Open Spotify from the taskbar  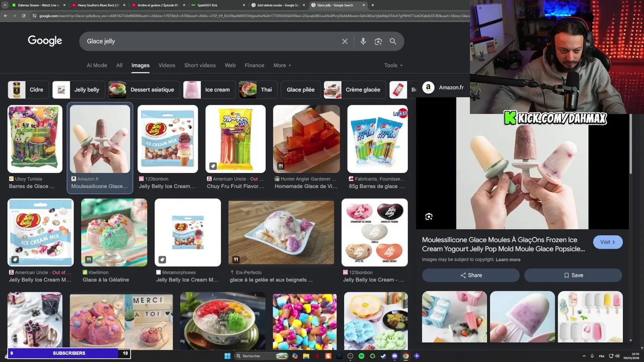pyautogui.click(x=361, y=356)
